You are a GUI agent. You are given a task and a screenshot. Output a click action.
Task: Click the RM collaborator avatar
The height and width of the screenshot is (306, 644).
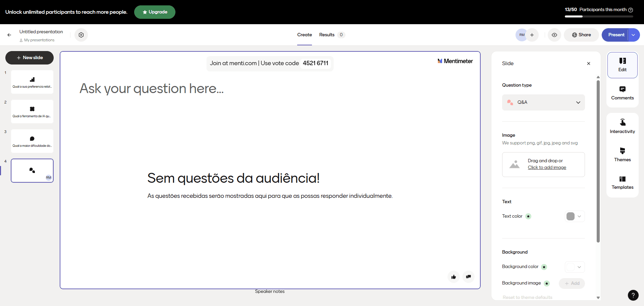522,35
